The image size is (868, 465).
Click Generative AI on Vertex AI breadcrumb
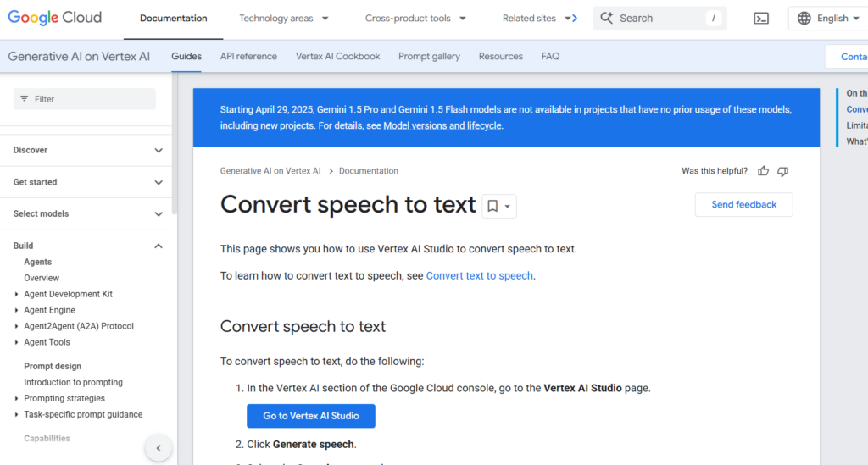(x=270, y=171)
